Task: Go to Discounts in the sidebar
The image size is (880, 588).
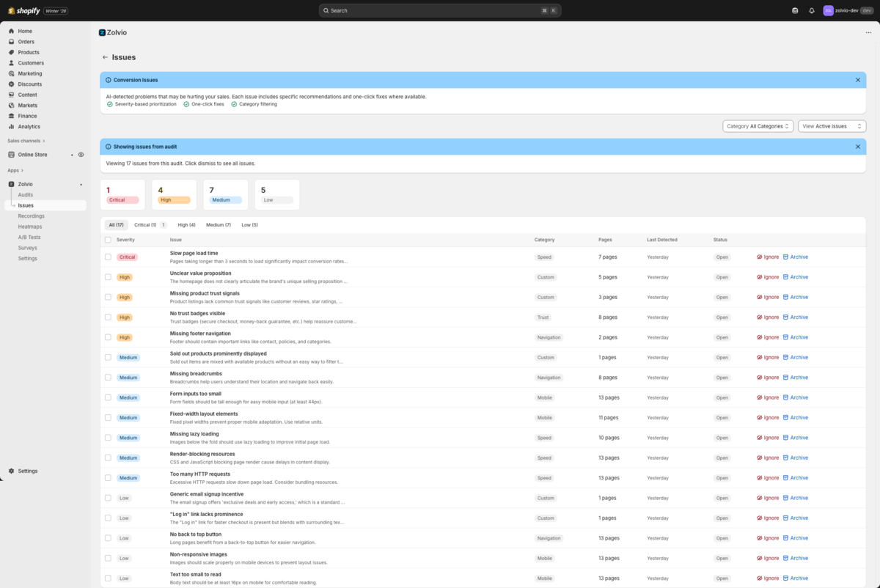Action: pyautogui.click(x=30, y=84)
